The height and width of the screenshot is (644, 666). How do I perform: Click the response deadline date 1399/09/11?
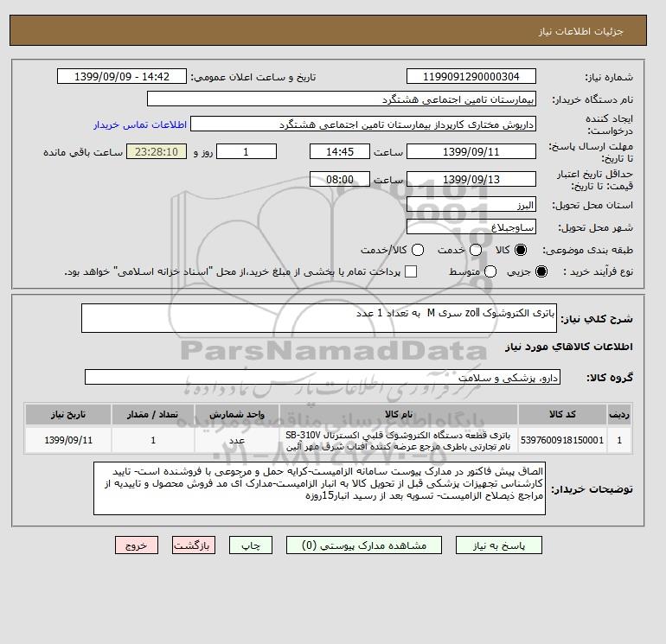coord(471,151)
